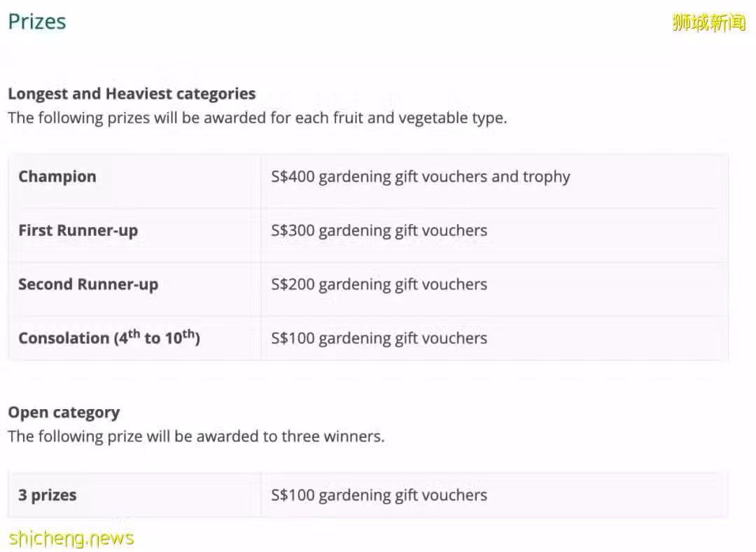The height and width of the screenshot is (552, 756).
Task: Click the sentence about three winners
Action: point(196,436)
